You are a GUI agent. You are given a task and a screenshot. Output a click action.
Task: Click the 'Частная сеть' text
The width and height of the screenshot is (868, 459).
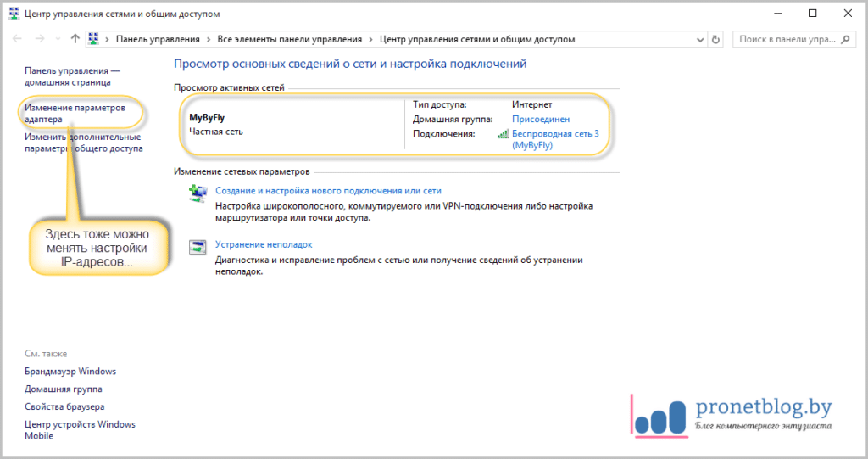tap(216, 132)
